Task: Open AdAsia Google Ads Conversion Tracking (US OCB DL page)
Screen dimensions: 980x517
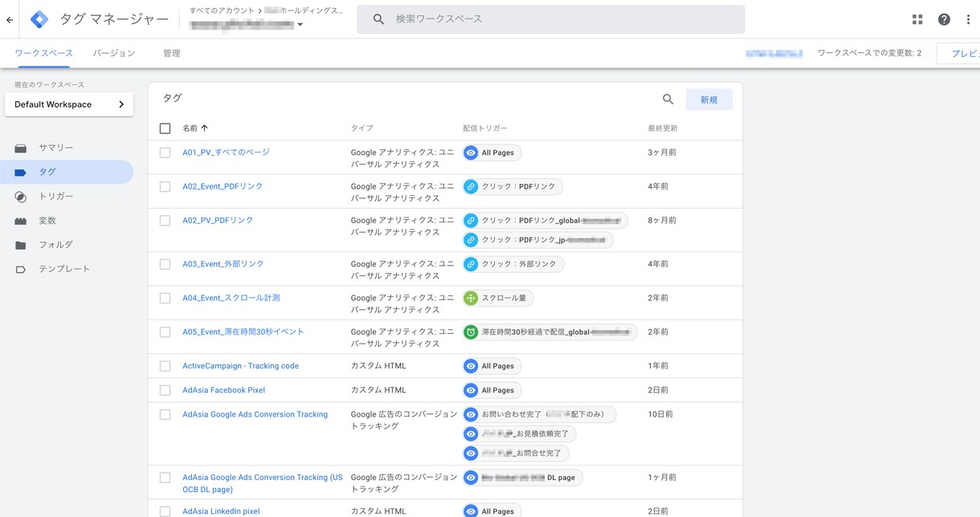Action: point(262,483)
